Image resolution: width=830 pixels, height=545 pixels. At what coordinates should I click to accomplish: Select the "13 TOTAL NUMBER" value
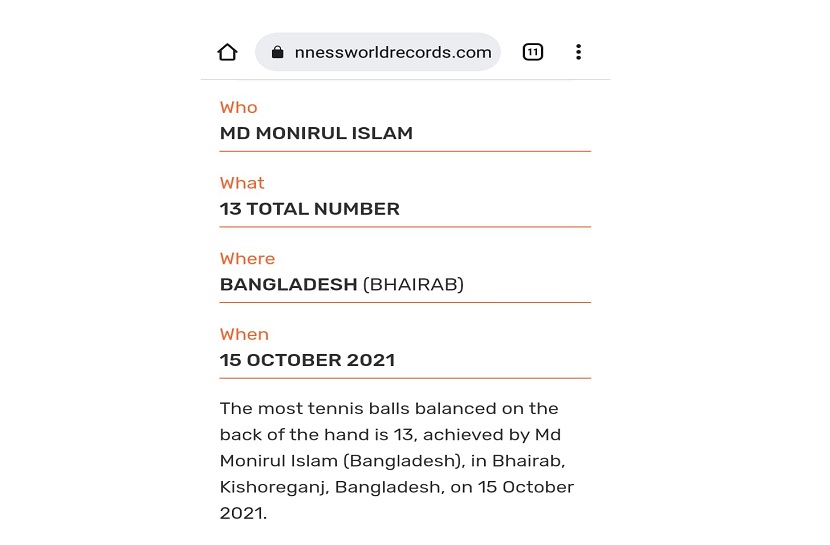pos(310,209)
